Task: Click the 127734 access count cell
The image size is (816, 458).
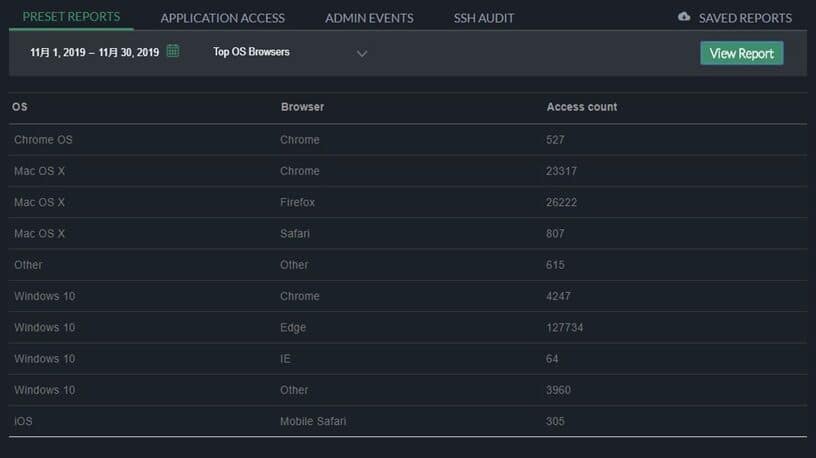Action: click(x=564, y=327)
